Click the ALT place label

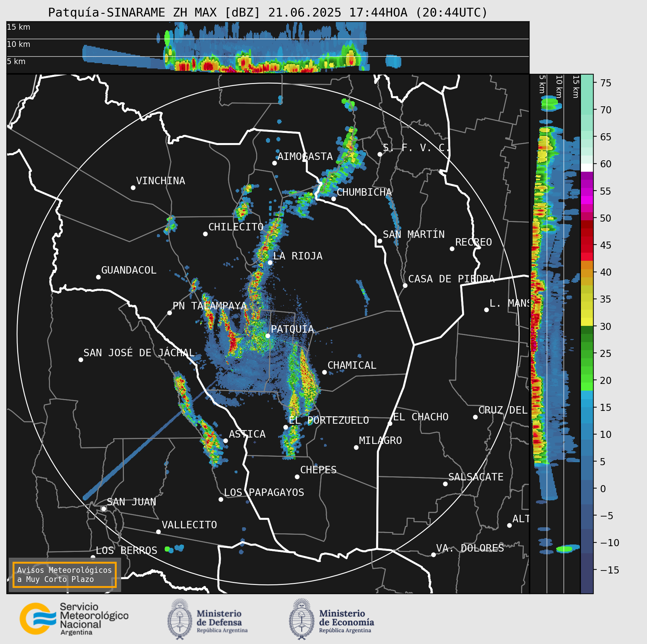521,519
